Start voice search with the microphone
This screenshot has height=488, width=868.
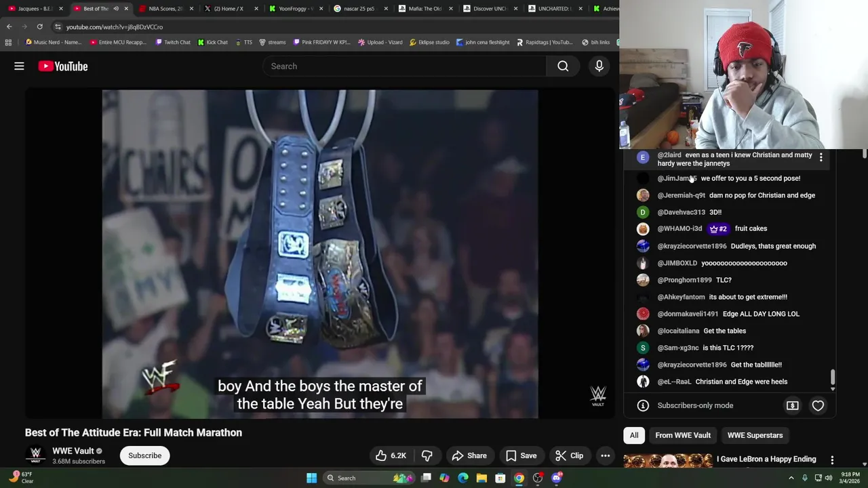click(x=599, y=66)
